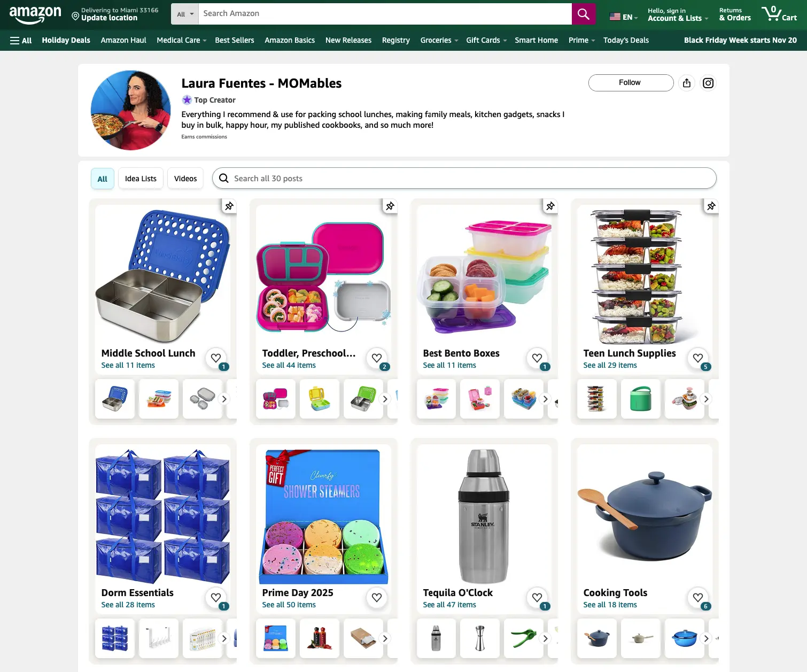The height and width of the screenshot is (672, 807).
Task: Follow Laura Fuentes - MOMables
Action: tap(631, 83)
